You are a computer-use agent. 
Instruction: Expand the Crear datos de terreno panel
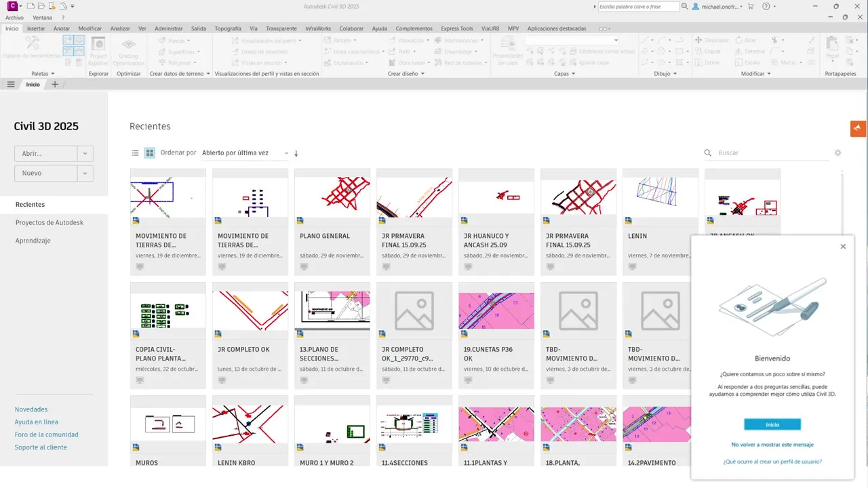point(180,73)
